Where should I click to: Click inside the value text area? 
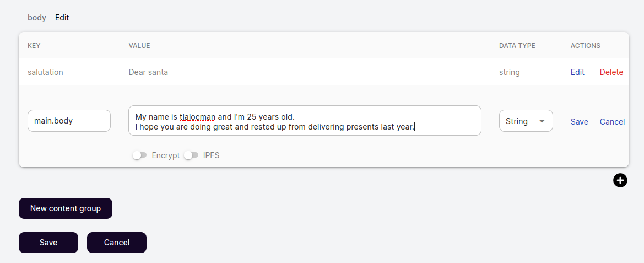(x=305, y=121)
